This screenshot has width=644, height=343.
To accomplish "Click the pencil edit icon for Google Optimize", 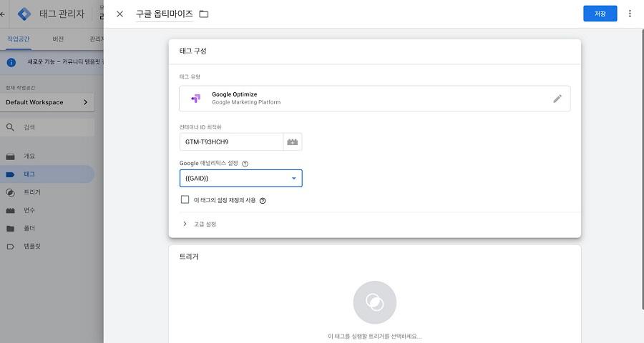I will coord(557,99).
